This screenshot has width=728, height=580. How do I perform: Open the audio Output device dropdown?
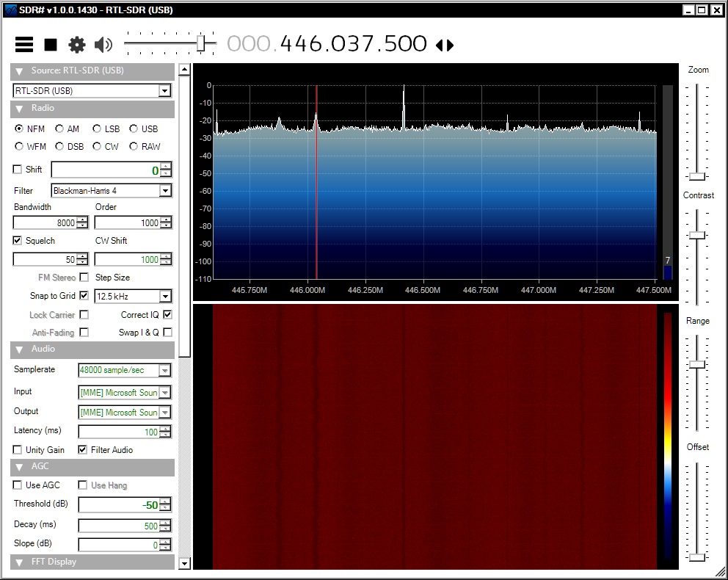pos(164,412)
